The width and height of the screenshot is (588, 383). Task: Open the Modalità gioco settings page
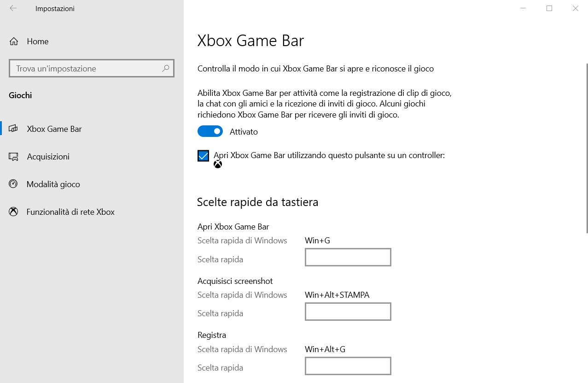(x=92, y=184)
